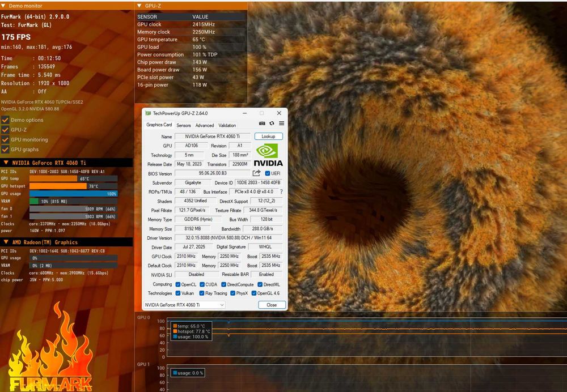Viewport: 567px width, 392px height.
Task: Click the Board power draw 156 W row
Action: tap(191, 70)
